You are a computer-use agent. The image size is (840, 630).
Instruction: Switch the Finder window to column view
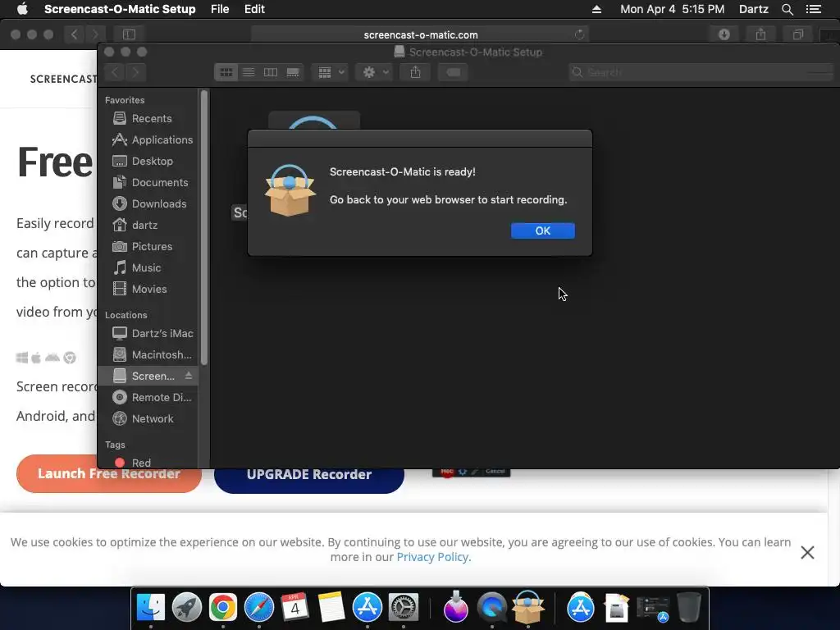271,72
